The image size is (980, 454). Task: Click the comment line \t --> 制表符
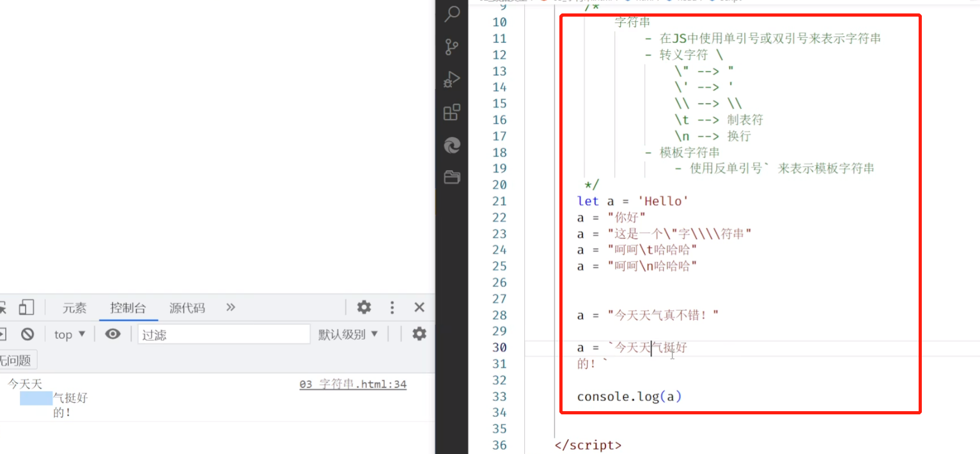[x=719, y=120]
